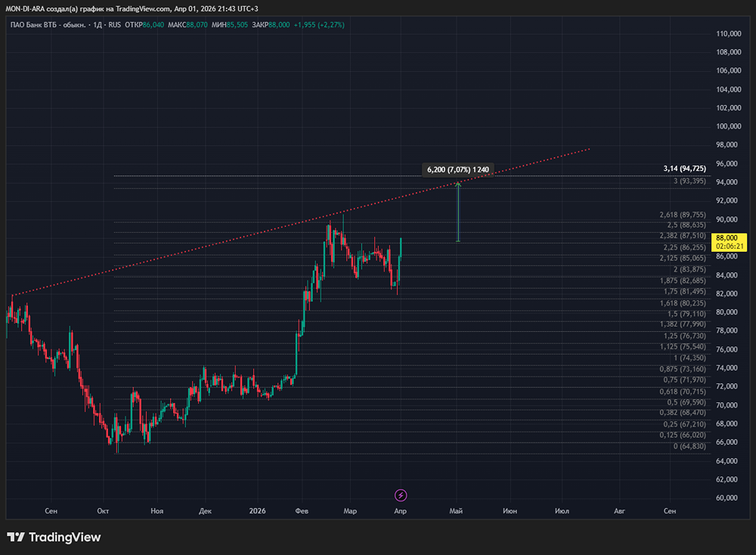Click the Дек label on the time axis

click(x=206, y=510)
